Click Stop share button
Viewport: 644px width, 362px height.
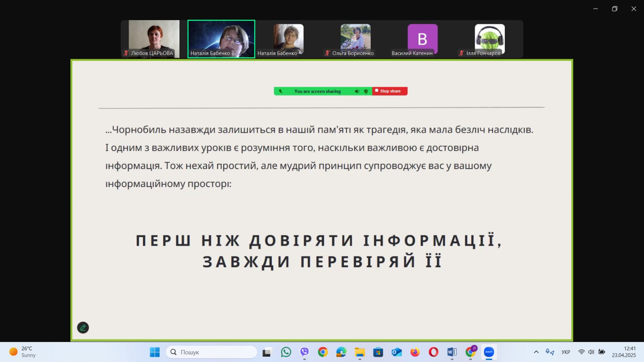point(390,91)
